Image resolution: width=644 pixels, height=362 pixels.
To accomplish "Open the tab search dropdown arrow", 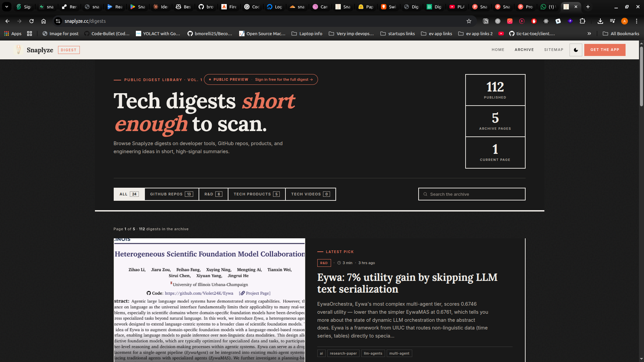I will (6, 7).
